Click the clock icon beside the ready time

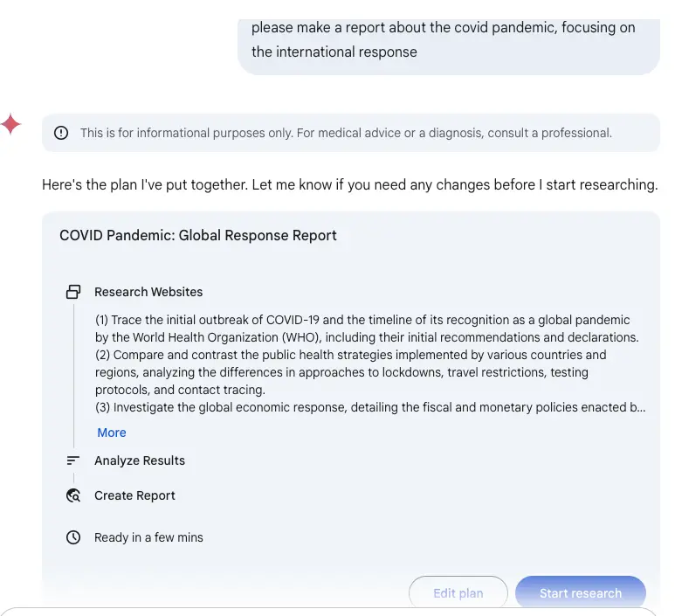pos(73,537)
